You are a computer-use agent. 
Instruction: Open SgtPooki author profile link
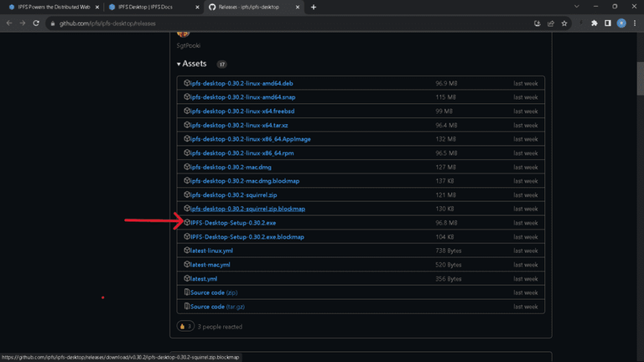(x=189, y=45)
